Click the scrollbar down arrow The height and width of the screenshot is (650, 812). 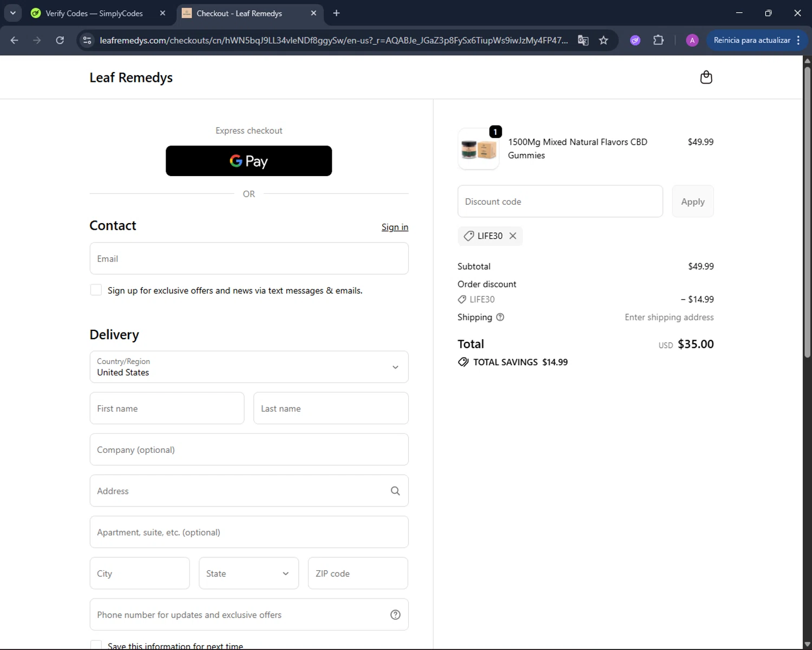807,645
